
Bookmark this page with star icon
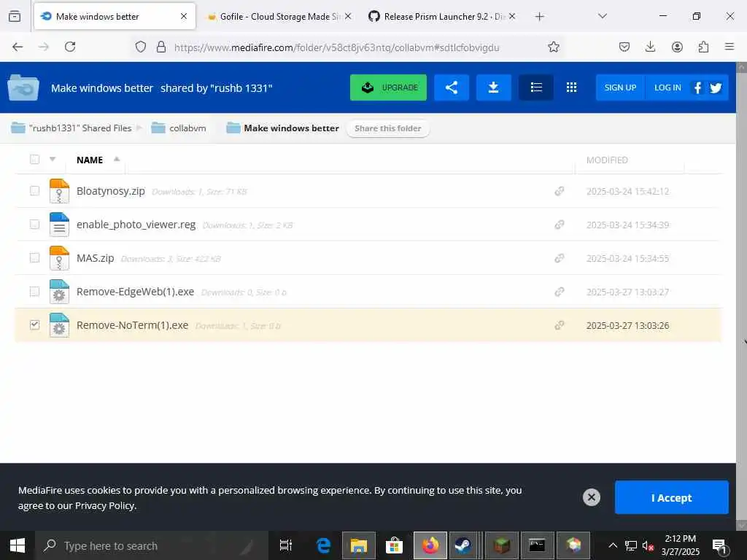pyautogui.click(x=553, y=47)
